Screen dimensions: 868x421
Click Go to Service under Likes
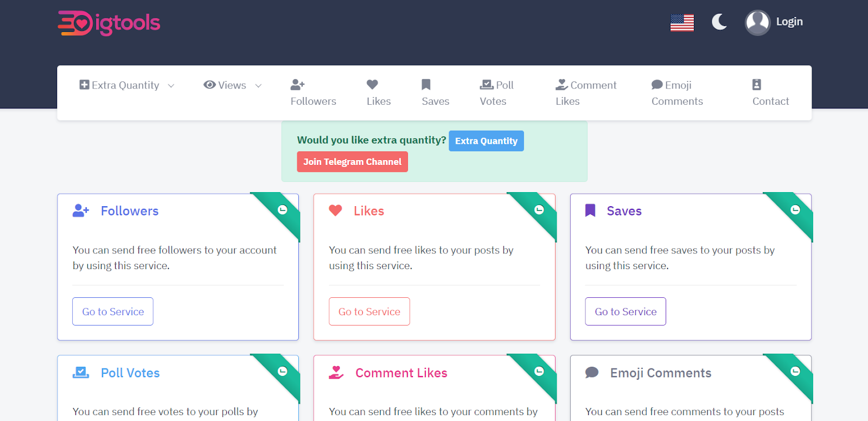pos(369,311)
